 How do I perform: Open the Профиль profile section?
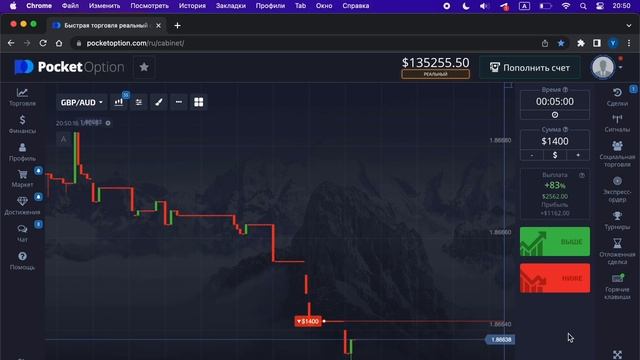tap(22, 152)
